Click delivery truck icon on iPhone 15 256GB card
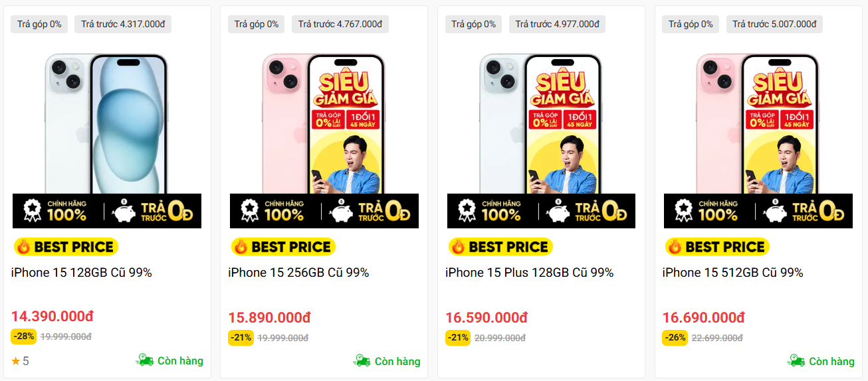 [x=362, y=360]
